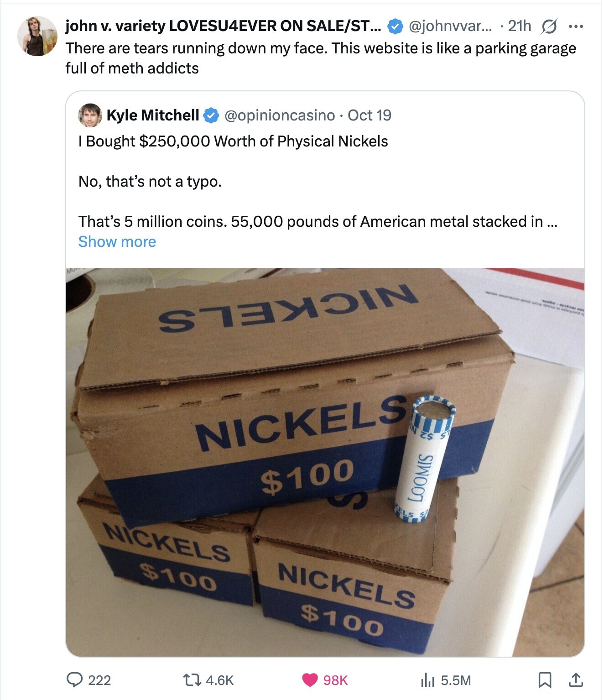Open the three-dot more options menu

click(x=576, y=26)
